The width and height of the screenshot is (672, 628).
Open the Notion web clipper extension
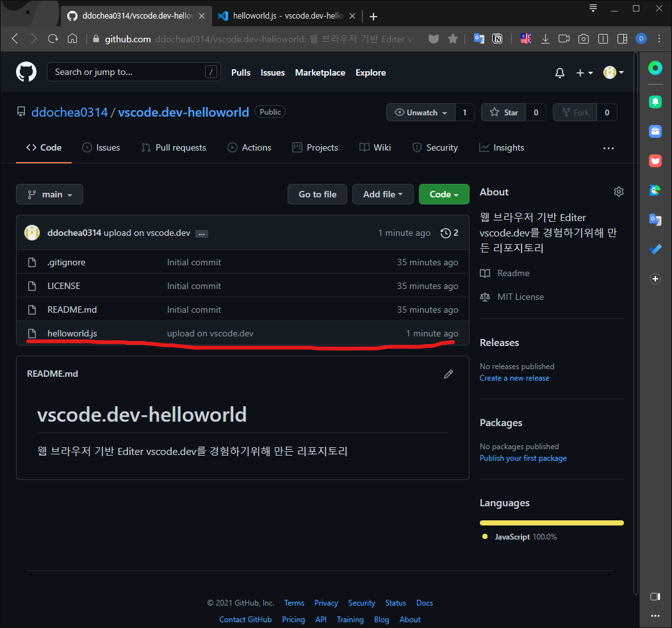click(x=497, y=39)
